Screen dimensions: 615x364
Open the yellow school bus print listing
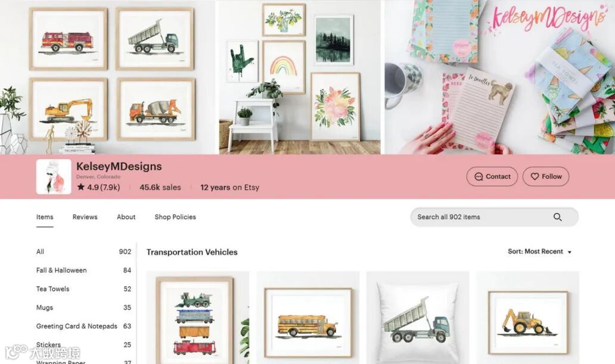coord(308,318)
